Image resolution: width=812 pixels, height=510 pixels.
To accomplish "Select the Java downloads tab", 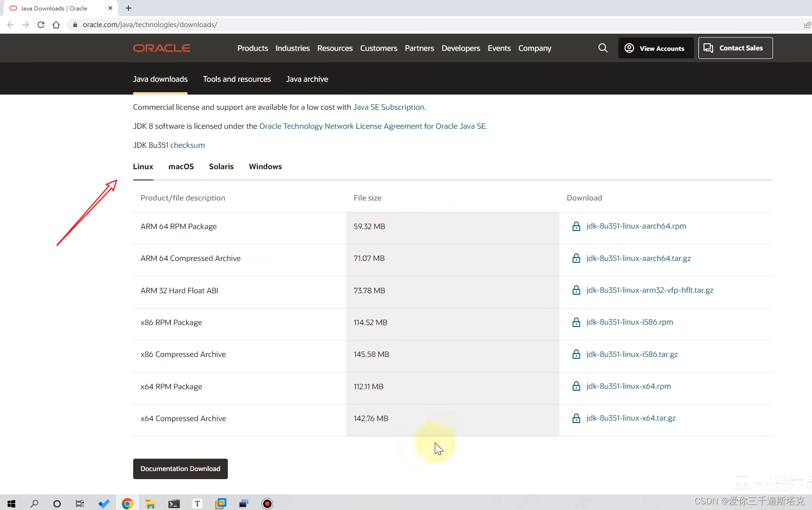I will (x=160, y=79).
